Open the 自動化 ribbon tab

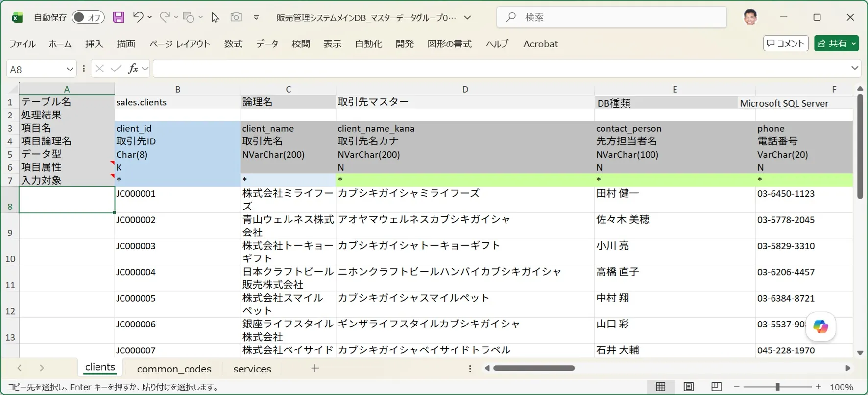pos(368,44)
